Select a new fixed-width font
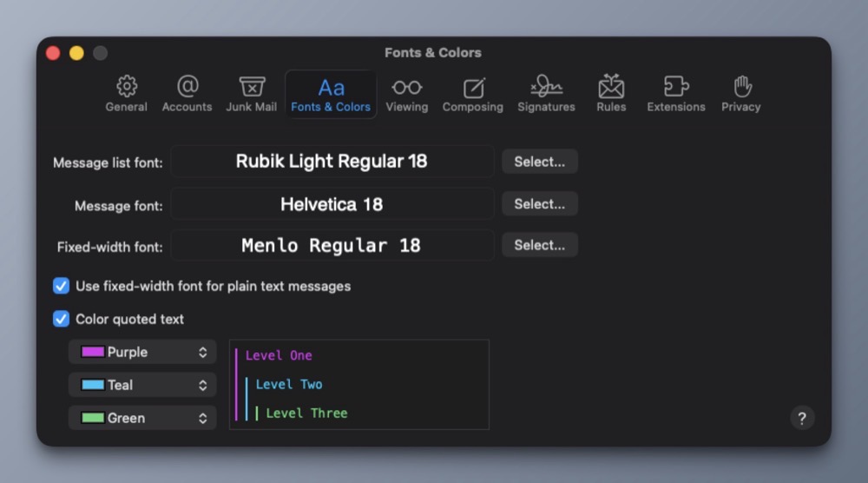The height and width of the screenshot is (483, 868). (x=540, y=245)
